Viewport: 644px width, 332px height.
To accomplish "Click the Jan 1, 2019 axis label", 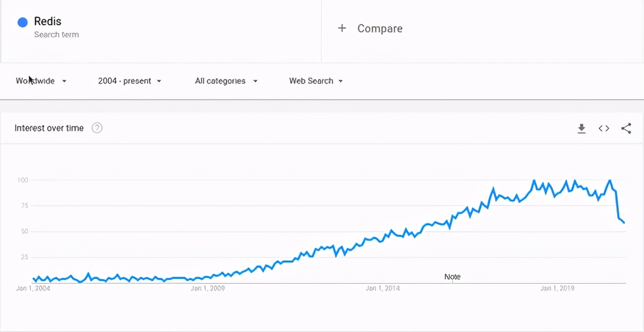I will [x=558, y=288].
